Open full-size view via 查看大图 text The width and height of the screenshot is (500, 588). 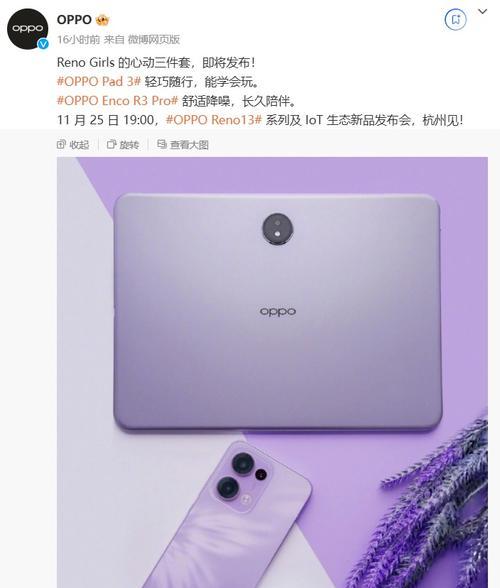(189, 144)
